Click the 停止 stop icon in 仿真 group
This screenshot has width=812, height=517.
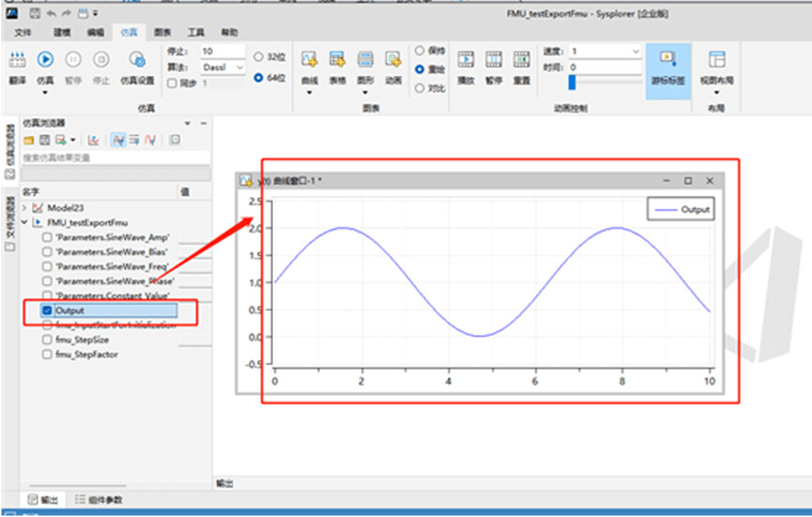tap(101, 59)
